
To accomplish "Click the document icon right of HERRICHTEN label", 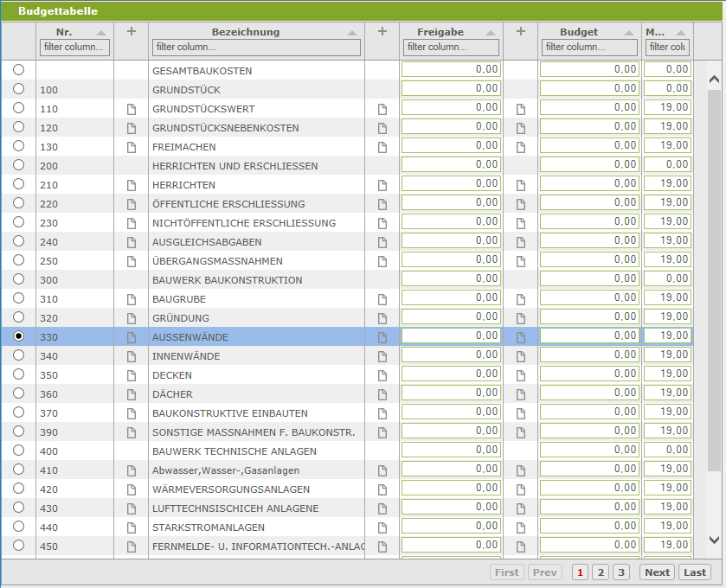I will click(x=382, y=185).
